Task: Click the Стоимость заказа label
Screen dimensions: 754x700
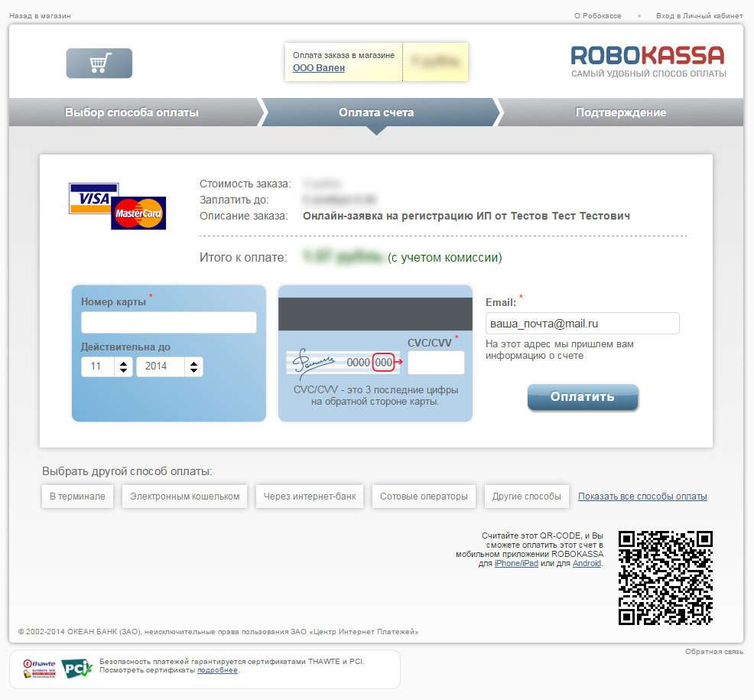Action: point(245,184)
